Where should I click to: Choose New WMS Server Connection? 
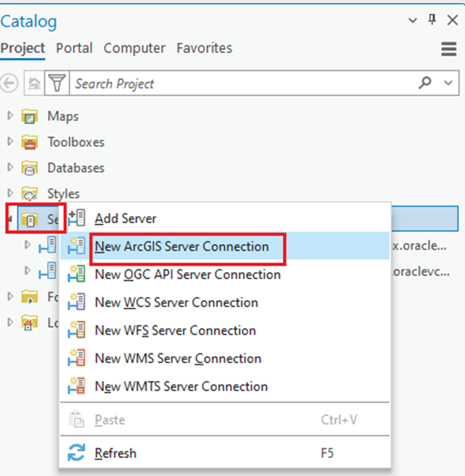click(x=225, y=358)
